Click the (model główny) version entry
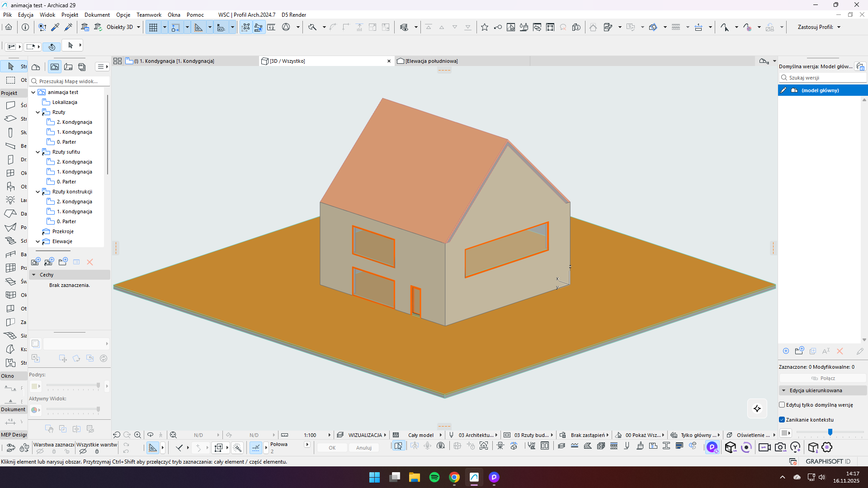This screenshot has width=868, height=488. 820,90
